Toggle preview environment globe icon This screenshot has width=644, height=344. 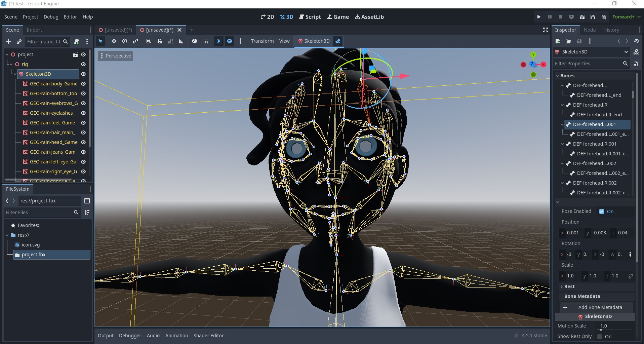click(230, 41)
